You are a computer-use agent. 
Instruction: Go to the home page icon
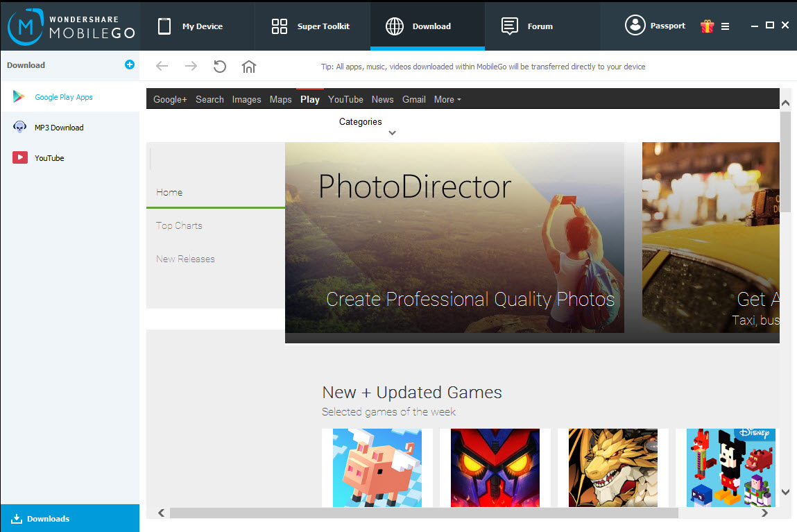[x=248, y=67]
